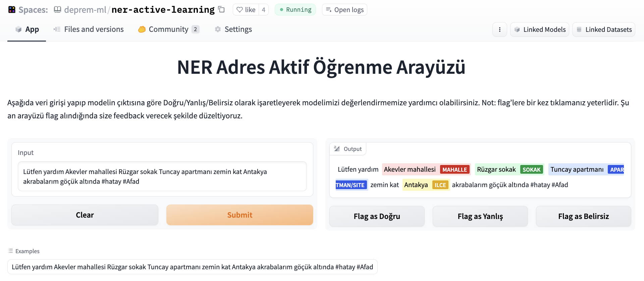This screenshot has width=644, height=281.
Task: Open the Linked Models dropdown
Action: [539, 30]
